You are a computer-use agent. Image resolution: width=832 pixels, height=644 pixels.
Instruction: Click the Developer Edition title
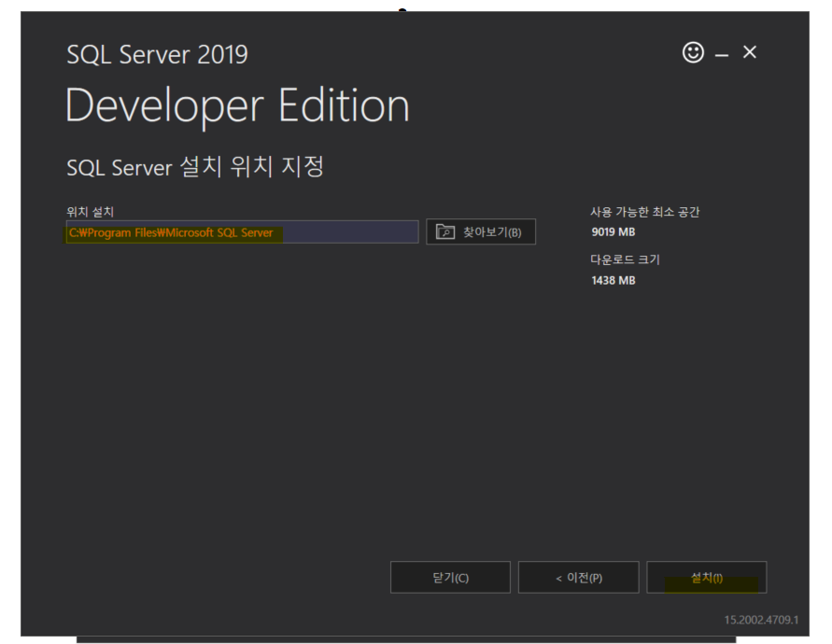[x=237, y=106]
